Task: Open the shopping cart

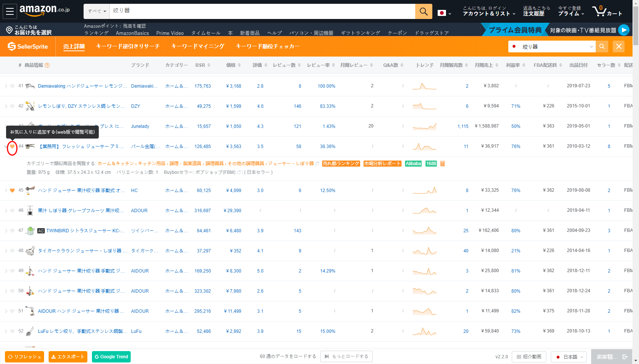Action: [607, 11]
